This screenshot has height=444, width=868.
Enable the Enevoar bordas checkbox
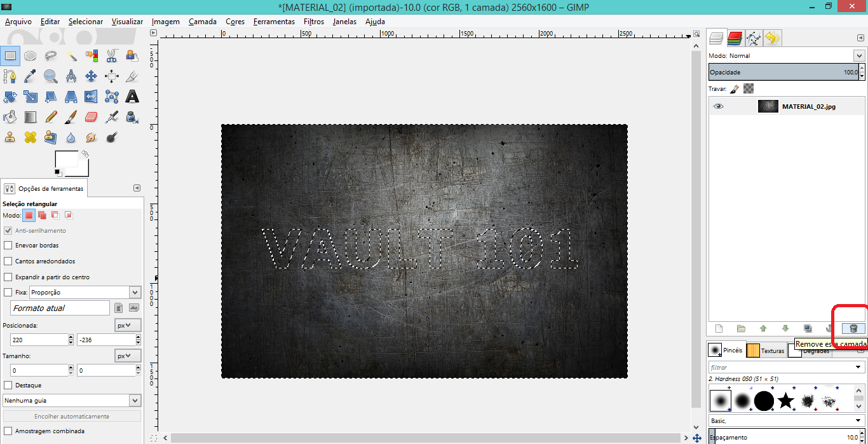click(x=8, y=245)
